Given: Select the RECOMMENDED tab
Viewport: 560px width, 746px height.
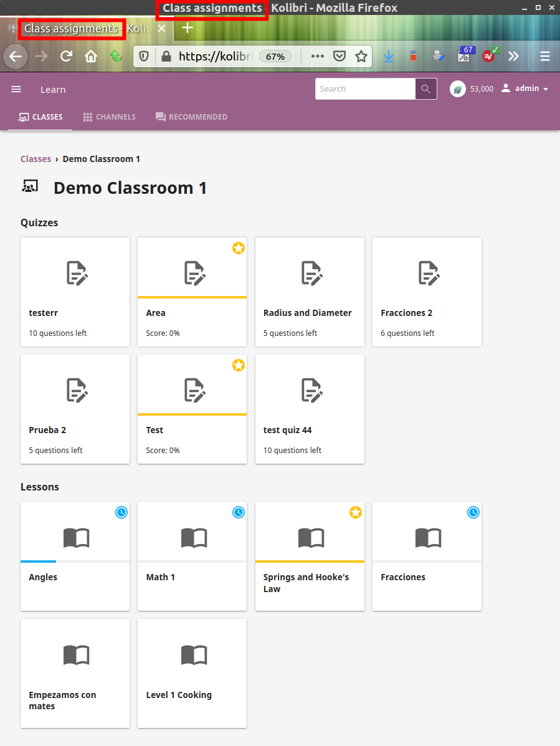Looking at the screenshot, I should coord(191,117).
